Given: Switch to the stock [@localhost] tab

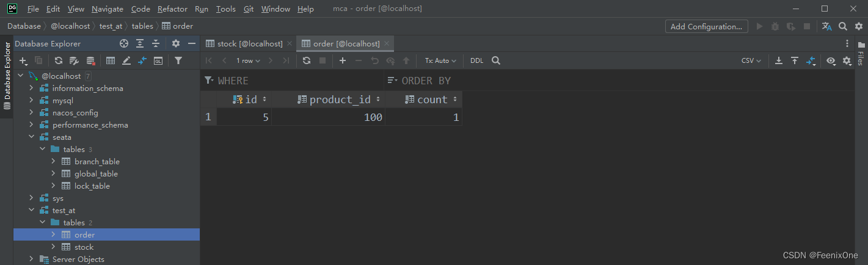Looking at the screenshot, I should tap(244, 44).
